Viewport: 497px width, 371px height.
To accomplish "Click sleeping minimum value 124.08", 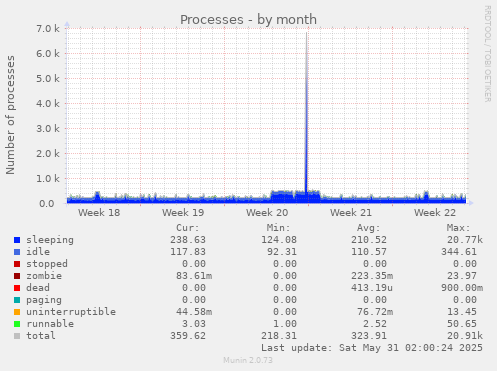I will click(x=279, y=240).
